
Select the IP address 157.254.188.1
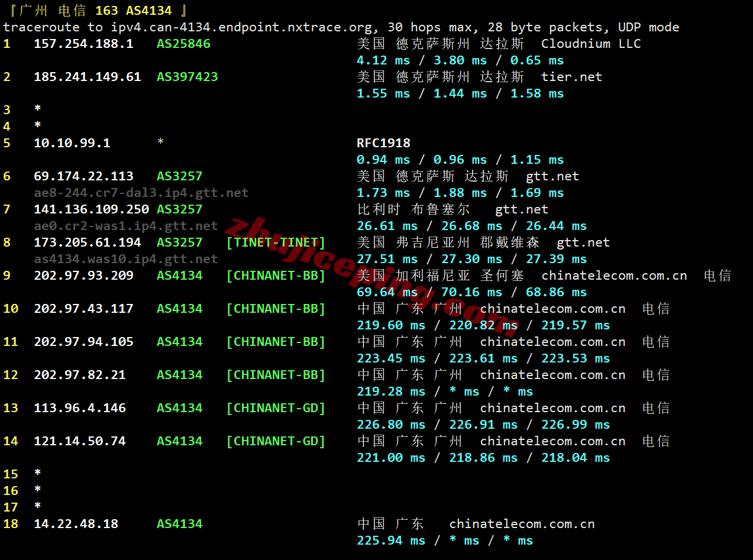click(83, 44)
